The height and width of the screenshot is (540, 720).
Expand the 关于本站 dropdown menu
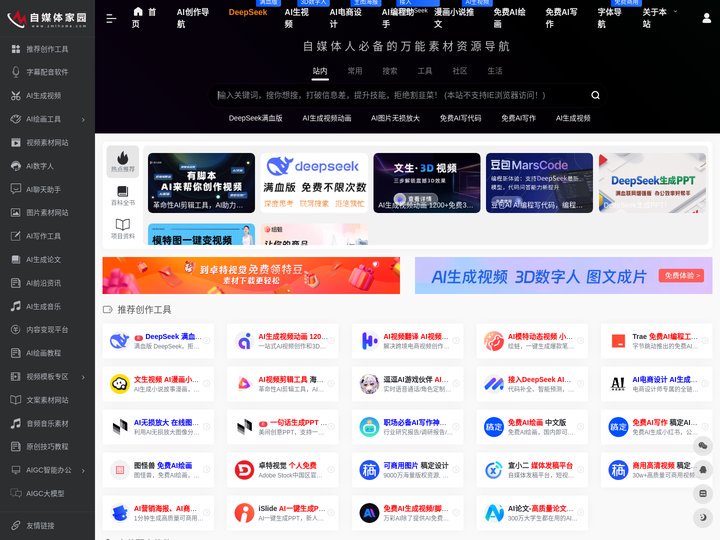tap(659, 18)
